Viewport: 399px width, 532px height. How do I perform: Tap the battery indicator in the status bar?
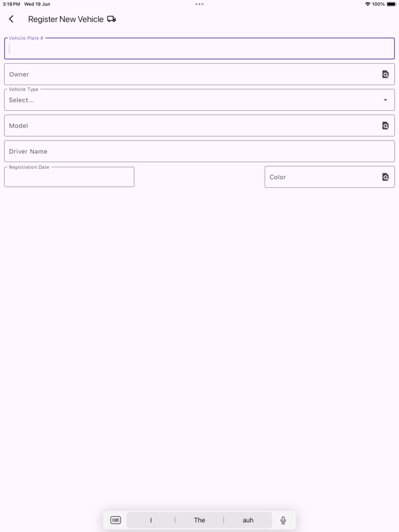[391, 4]
